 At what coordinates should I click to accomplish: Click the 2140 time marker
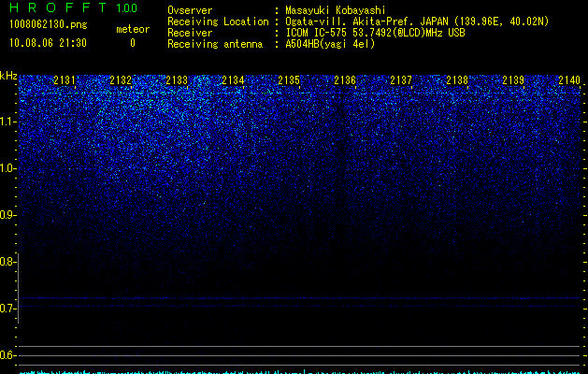569,80
